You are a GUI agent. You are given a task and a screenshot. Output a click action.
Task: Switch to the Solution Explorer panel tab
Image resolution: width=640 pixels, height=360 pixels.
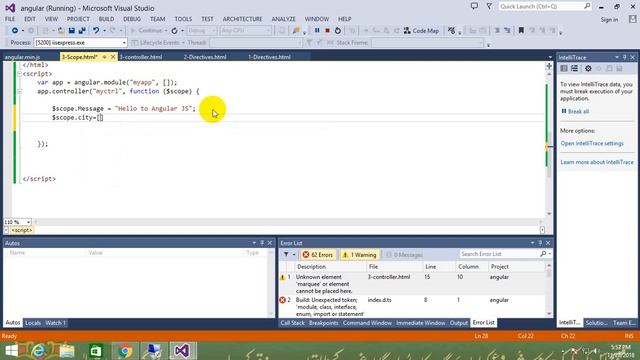(x=596, y=323)
